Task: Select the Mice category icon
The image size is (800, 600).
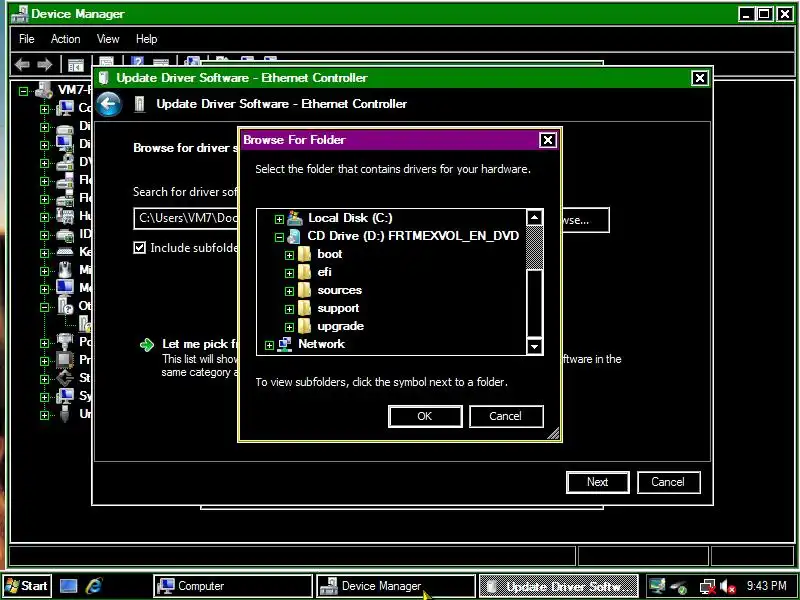Action: (x=65, y=270)
